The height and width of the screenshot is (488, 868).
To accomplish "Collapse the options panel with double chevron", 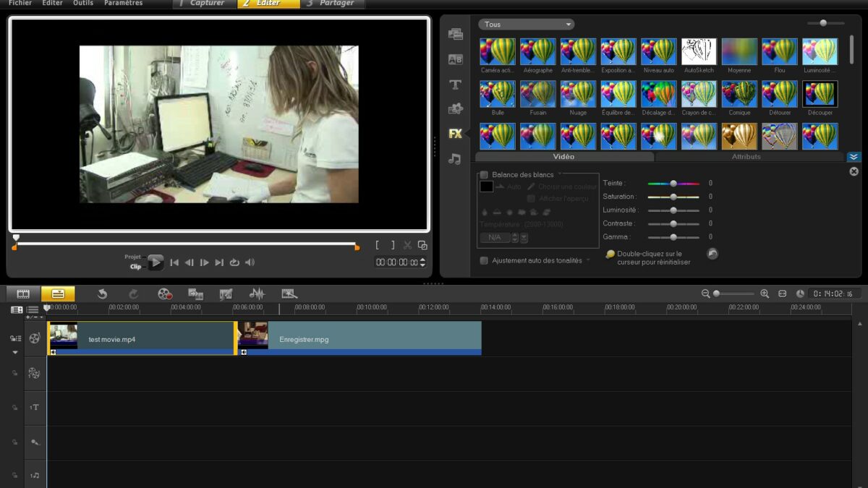I will [x=854, y=157].
